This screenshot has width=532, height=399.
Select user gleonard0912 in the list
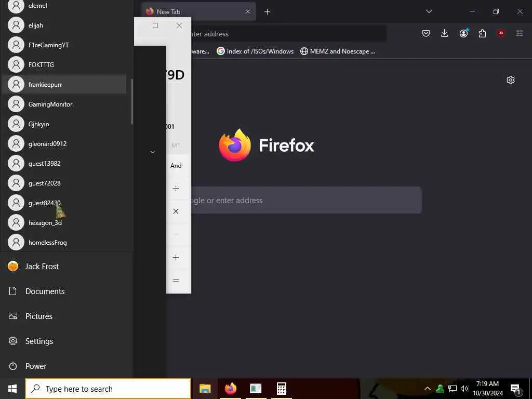64,143
